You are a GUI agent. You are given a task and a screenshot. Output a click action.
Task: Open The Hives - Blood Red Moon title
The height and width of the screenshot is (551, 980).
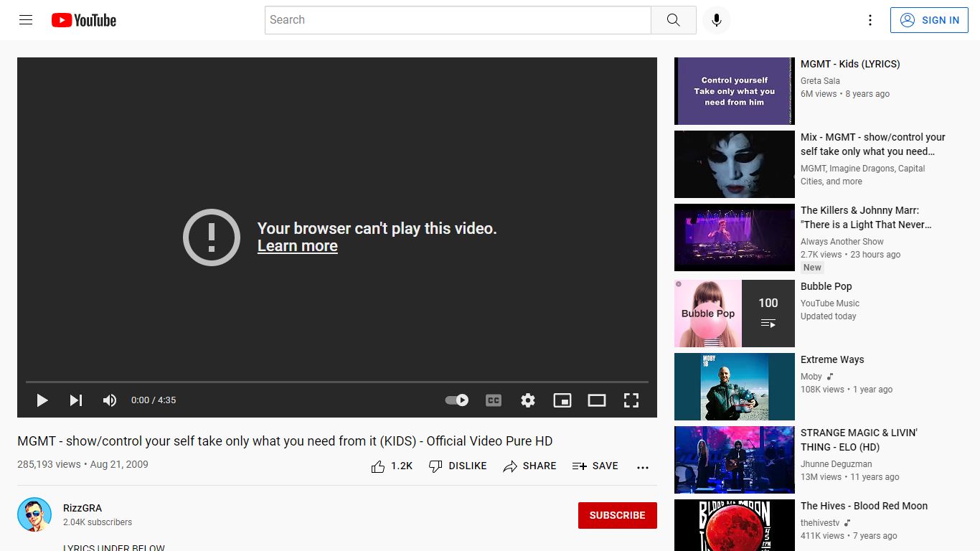(864, 506)
